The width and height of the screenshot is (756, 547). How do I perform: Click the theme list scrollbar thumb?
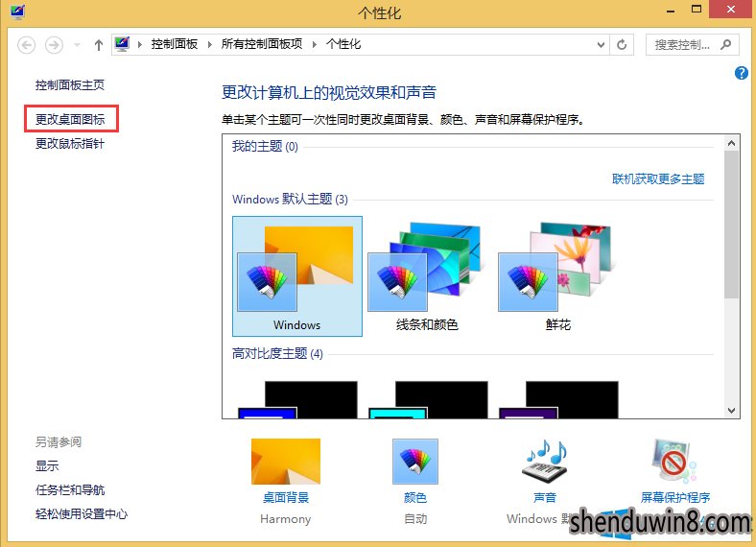pyautogui.click(x=731, y=225)
